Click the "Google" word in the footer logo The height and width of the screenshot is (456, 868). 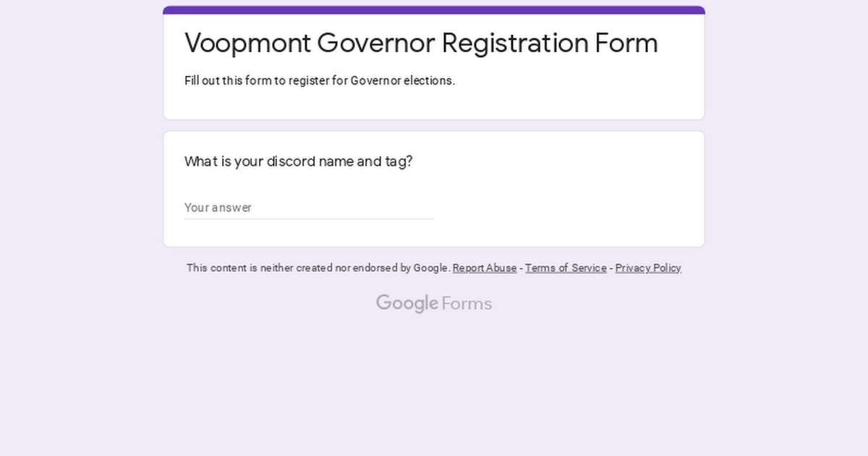pyautogui.click(x=407, y=303)
